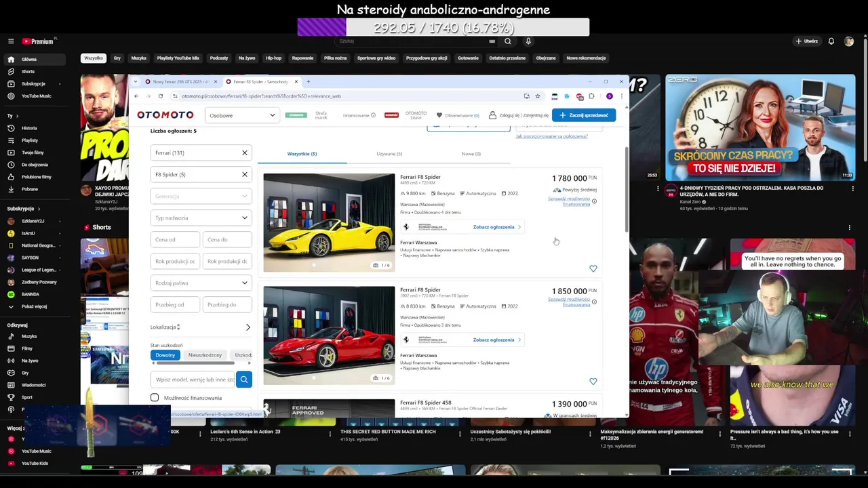Image resolution: width=868 pixels, height=488 pixels.
Task: Remove the F8 Spider (5) model filter
Action: [x=245, y=175]
